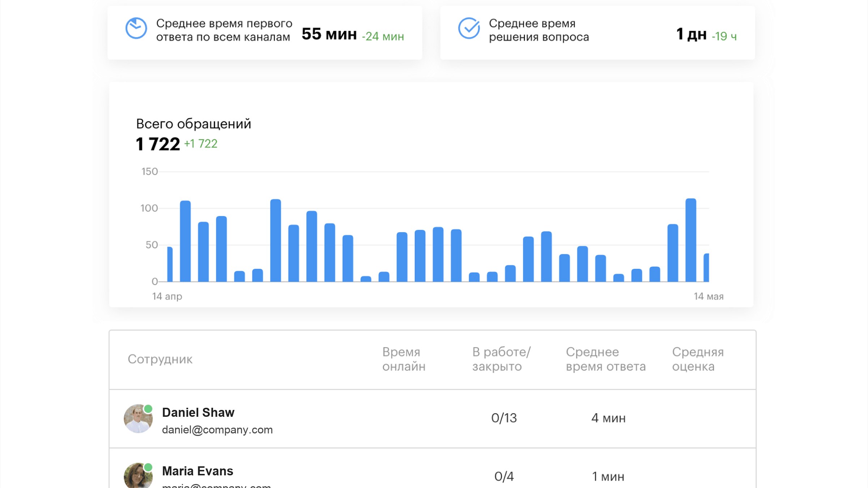Sort by the Сотрудник column header
Image resolution: width=868 pixels, height=488 pixels.
pyautogui.click(x=160, y=359)
